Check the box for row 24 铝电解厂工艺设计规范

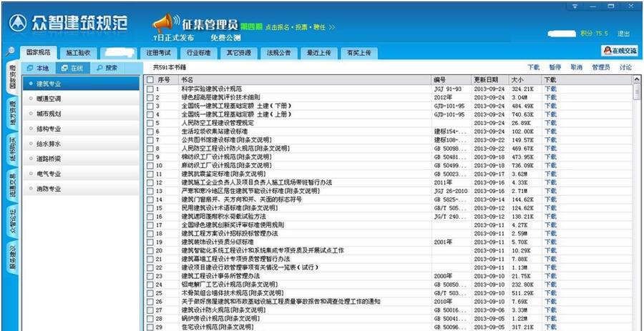tap(150, 285)
